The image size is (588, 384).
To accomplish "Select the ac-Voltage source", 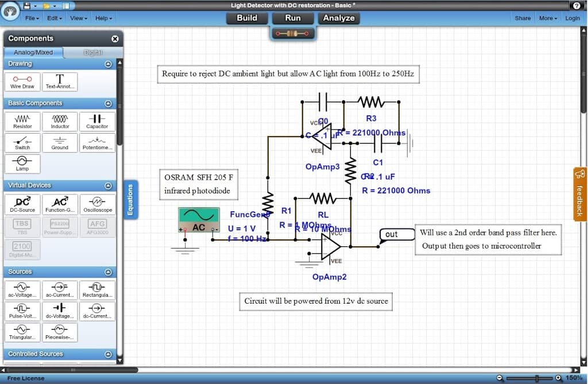I will pos(22,290).
